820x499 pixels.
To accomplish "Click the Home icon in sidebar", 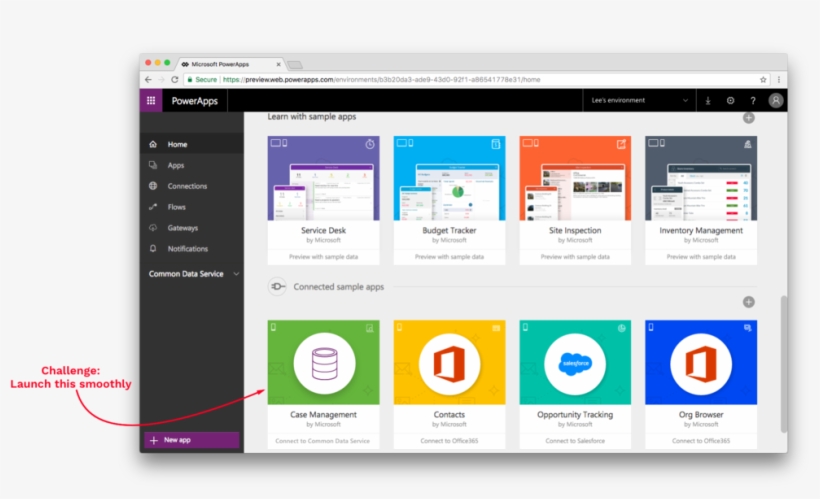I will [x=153, y=144].
